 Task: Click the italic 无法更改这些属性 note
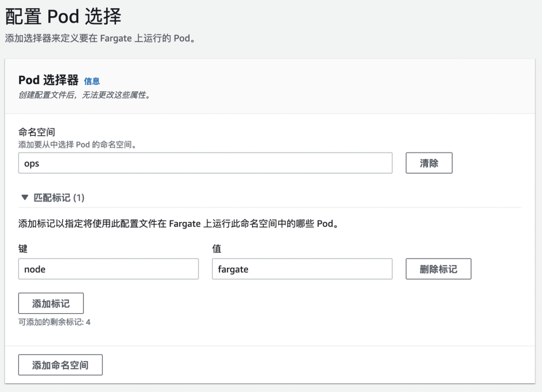(84, 95)
